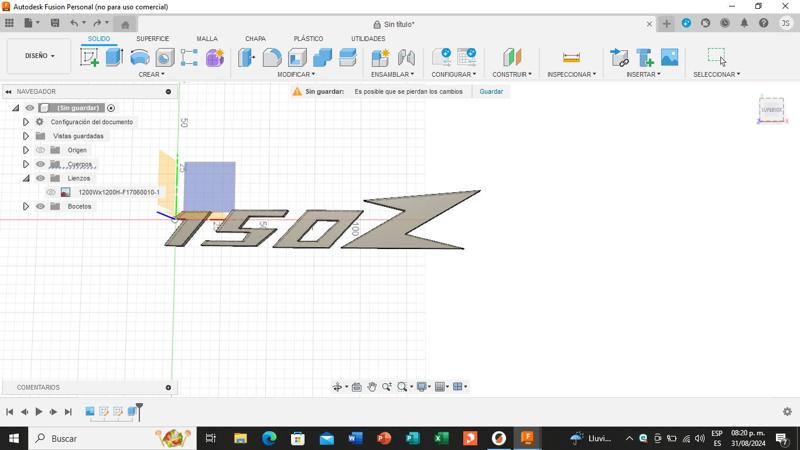800x450 pixels.
Task: Toggle visibility of Cuerpos folder
Action: tap(40, 164)
